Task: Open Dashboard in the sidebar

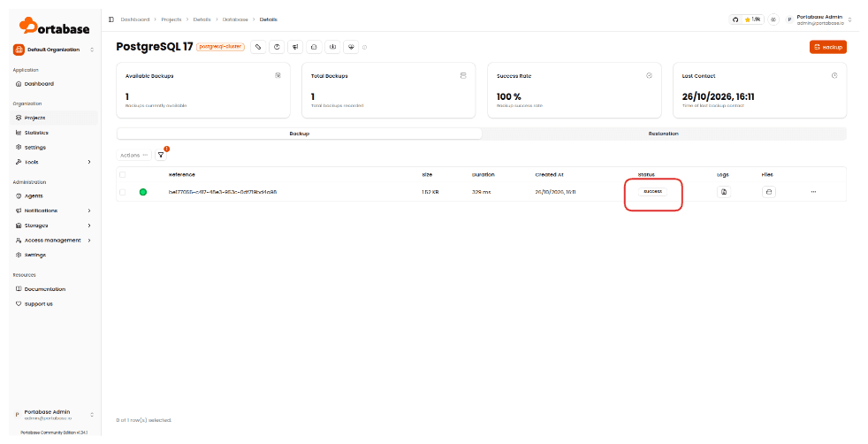Action: pos(54,84)
